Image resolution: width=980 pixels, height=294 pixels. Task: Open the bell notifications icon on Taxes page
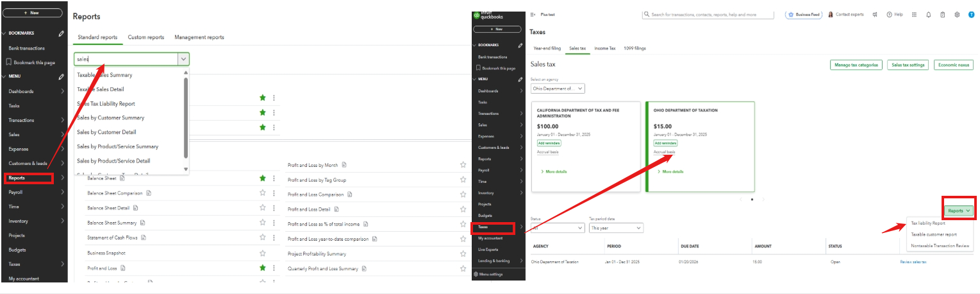coord(928,15)
